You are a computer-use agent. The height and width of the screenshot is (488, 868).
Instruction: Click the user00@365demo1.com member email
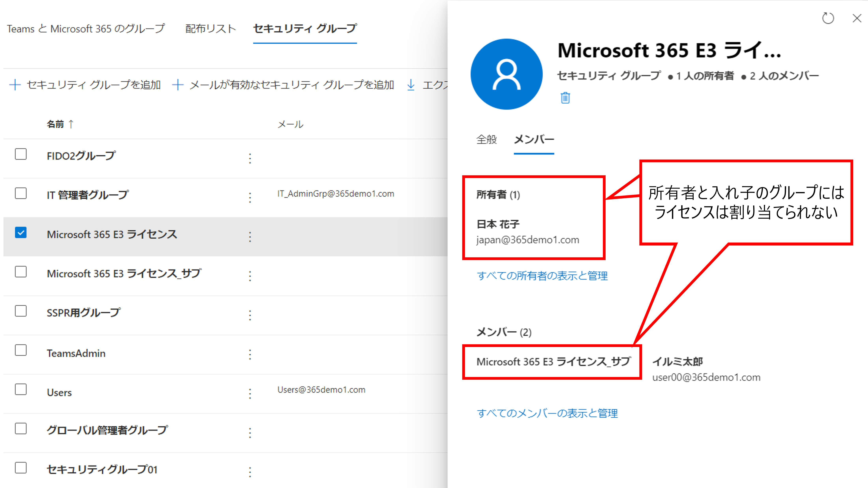pyautogui.click(x=706, y=377)
